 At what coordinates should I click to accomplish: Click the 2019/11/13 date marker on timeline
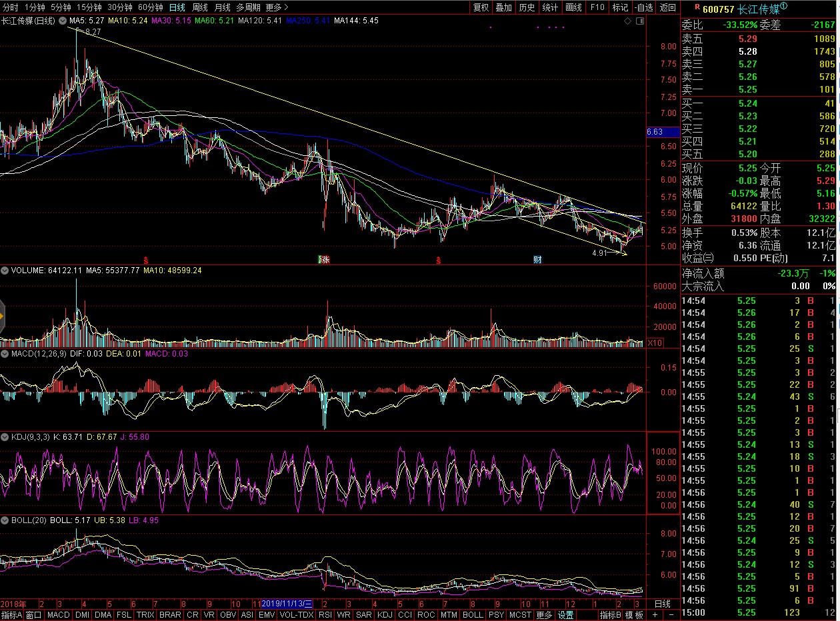tap(287, 602)
